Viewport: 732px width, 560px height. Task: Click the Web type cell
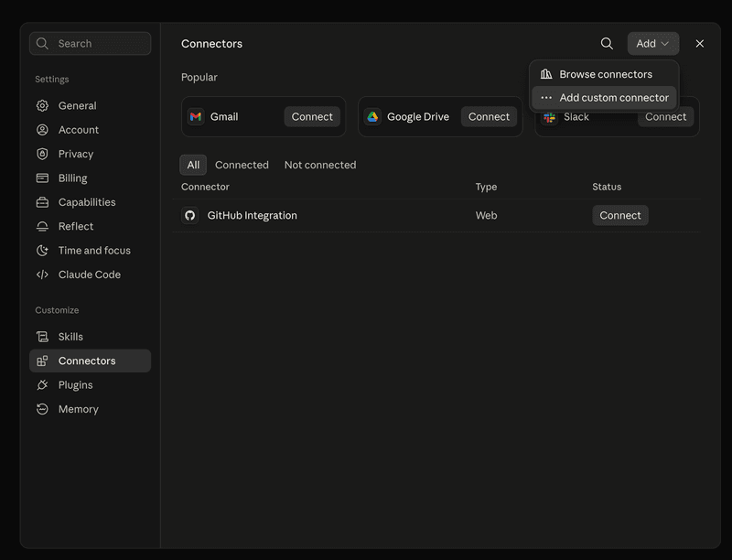[x=486, y=215]
